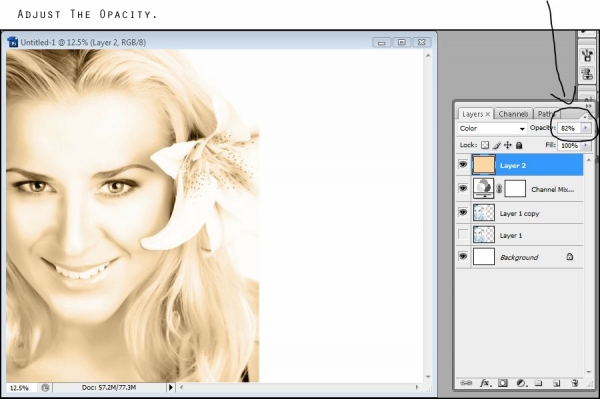Minimize the Untitled-1 document window

tap(382, 42)
